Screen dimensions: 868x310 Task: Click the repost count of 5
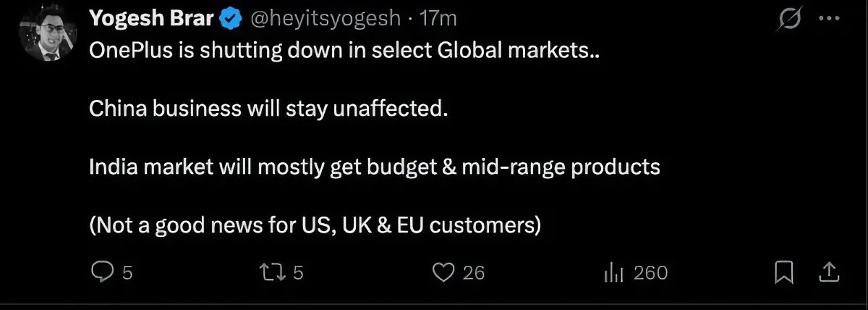tap(297, 273)
